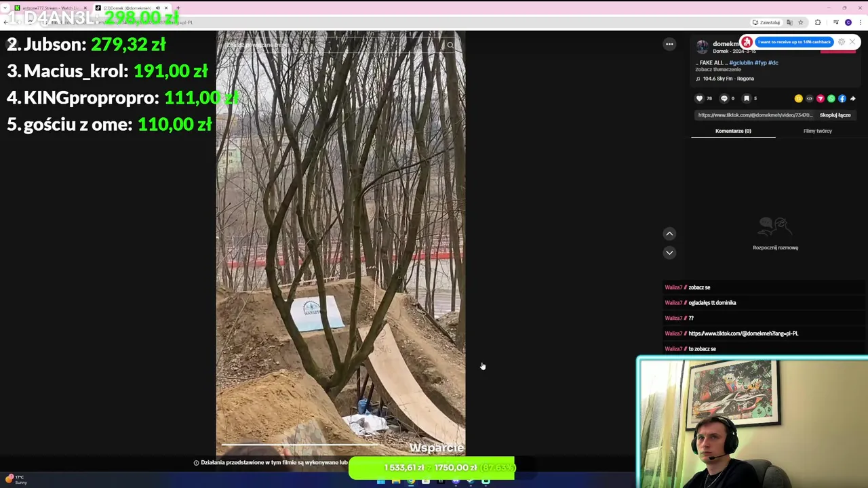Click the Jubson 279,32 zł leaderboard entry
This screenshot has height=488, width=868.
(x=86, y=45)
